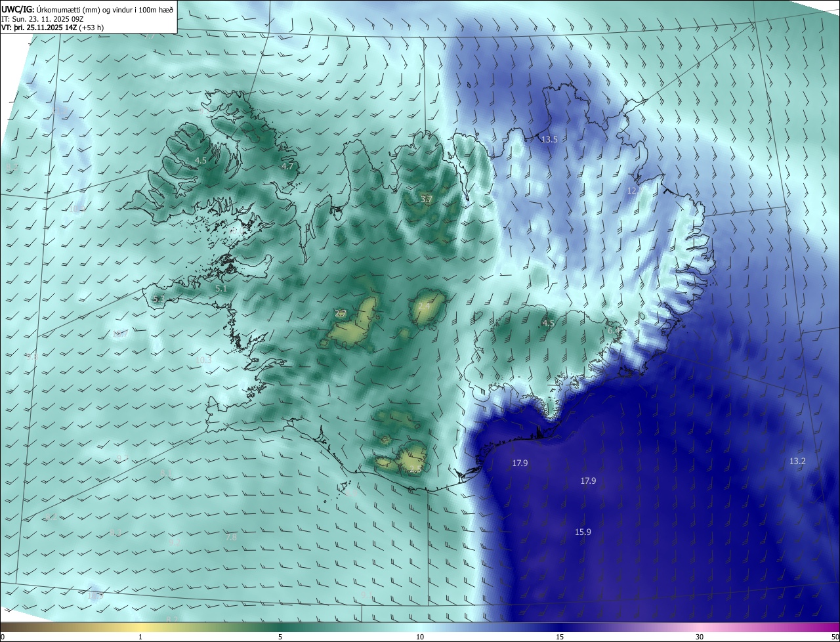Click the 13.2 value near the east edge
Viewport: 840px width, 642px height.
797,461
